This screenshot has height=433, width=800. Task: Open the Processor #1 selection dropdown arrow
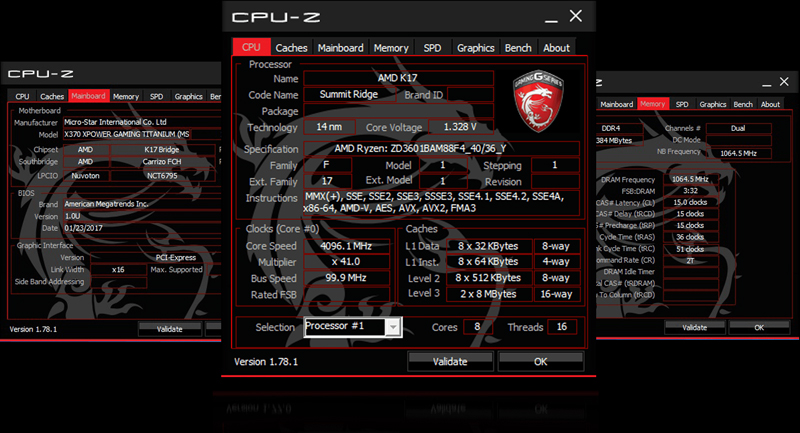tap(393, 327)
